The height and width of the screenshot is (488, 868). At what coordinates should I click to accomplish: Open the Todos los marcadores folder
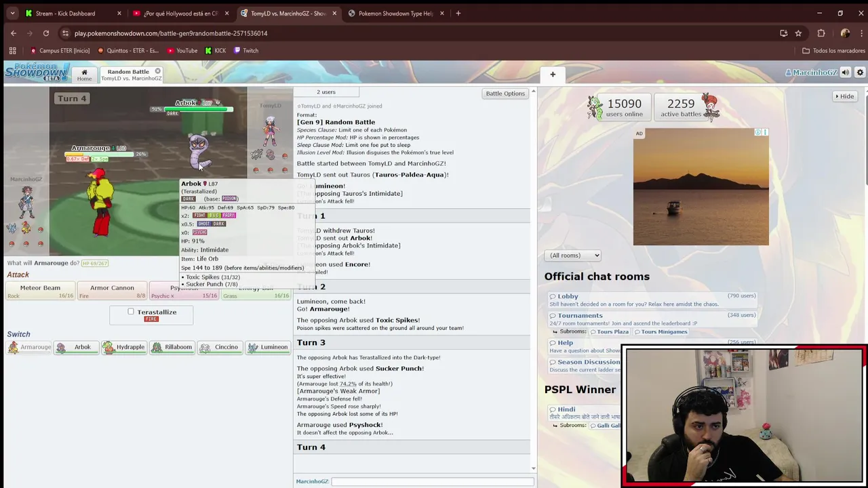click(x=833, y=51)
